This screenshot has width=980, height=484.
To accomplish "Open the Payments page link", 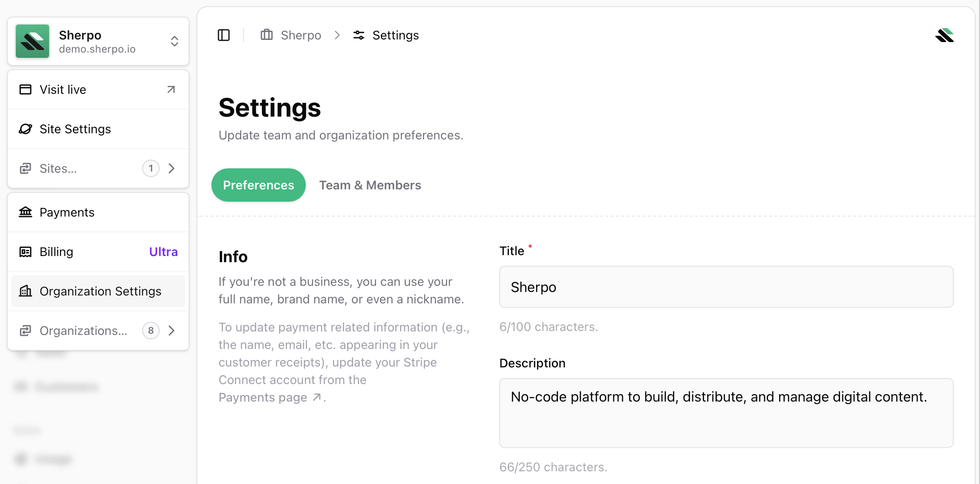I will pyautogui.click(x=263, y=397).
